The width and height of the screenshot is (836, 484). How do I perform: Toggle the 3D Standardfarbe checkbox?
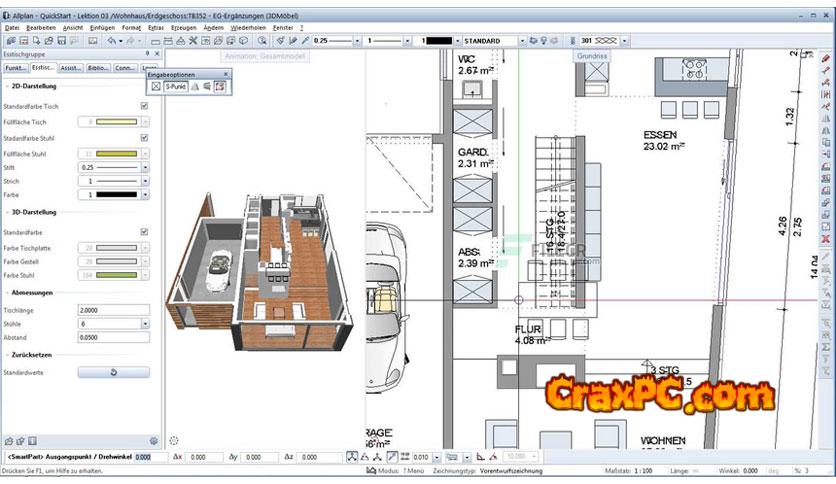(145, 231)
